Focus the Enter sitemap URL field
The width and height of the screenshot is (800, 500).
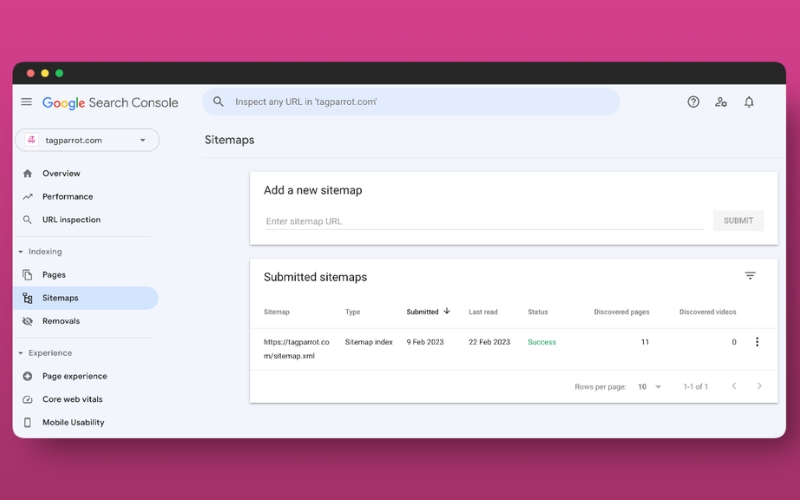tap(485, 221)
